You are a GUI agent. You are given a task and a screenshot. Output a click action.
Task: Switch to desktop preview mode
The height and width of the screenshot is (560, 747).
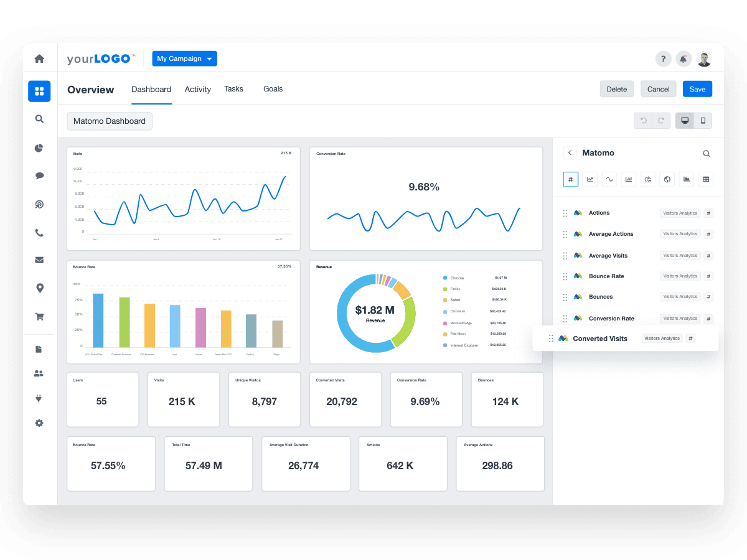(x=685, y=121)
